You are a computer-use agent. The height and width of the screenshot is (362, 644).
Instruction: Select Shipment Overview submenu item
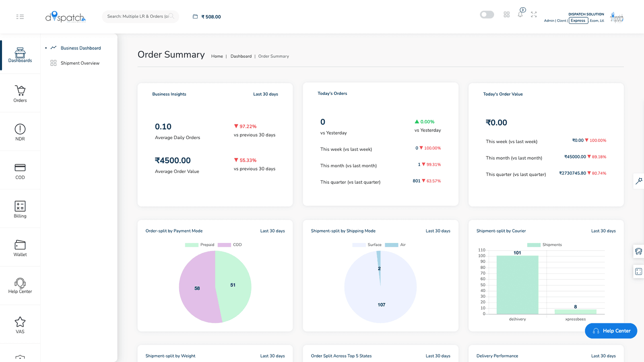click(x=80, y=63)
